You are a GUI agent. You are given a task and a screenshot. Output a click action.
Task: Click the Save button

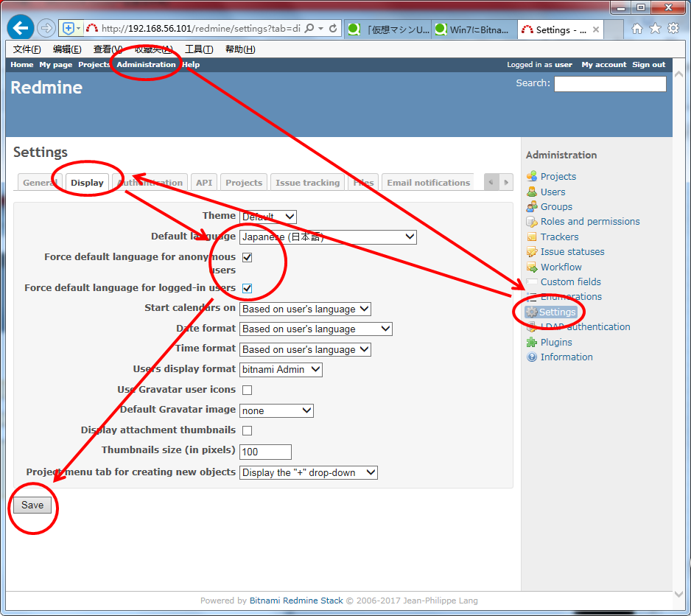[x=32, y=505]
